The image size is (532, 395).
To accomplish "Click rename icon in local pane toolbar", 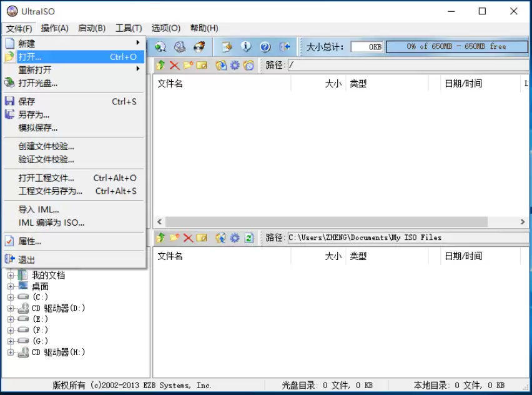I will (202, 237).
